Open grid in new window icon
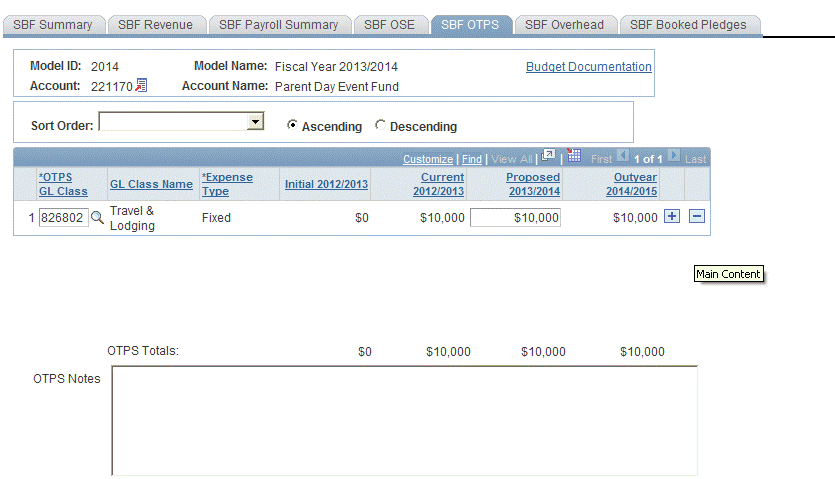 548,156
